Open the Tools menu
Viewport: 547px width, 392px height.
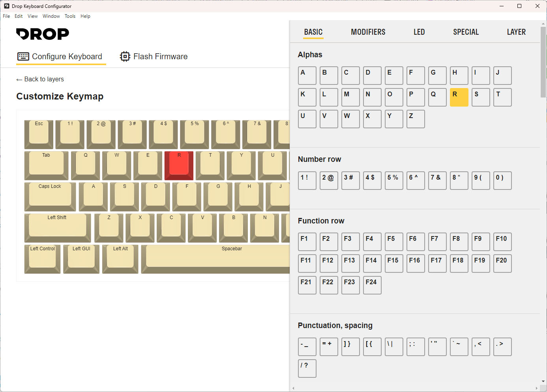tap(70, 16)
